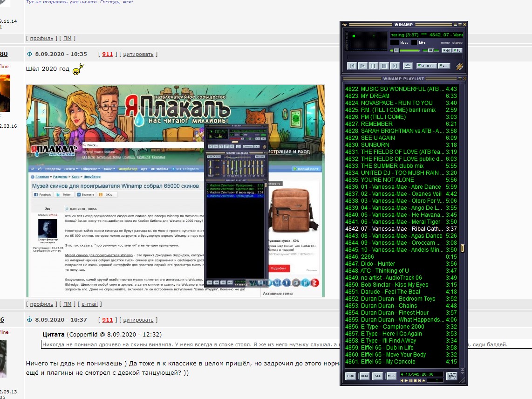Click the Winamp lightning bolt logo icon
Viewport: 532px width, 399px height.
point(459,66)
